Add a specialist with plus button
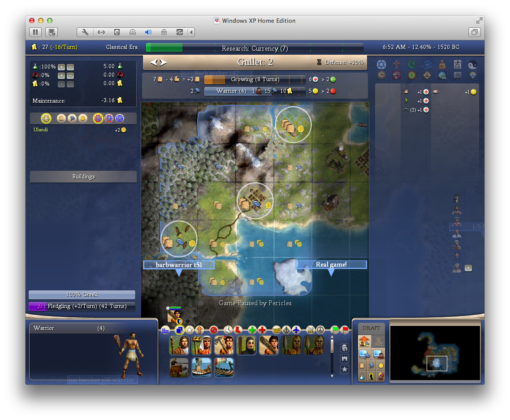This screenshot has width=510, height=420. coord(468,268)
